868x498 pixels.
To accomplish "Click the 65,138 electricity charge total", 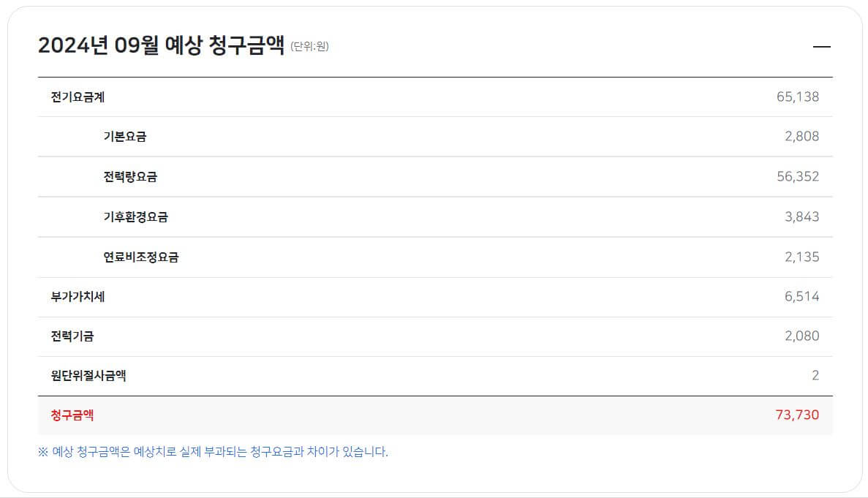I will [800, 96].
